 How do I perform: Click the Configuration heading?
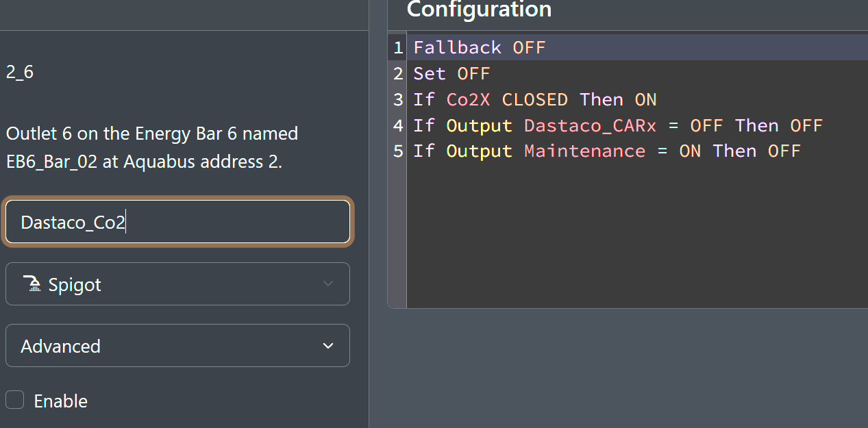[x=479, y=10]
